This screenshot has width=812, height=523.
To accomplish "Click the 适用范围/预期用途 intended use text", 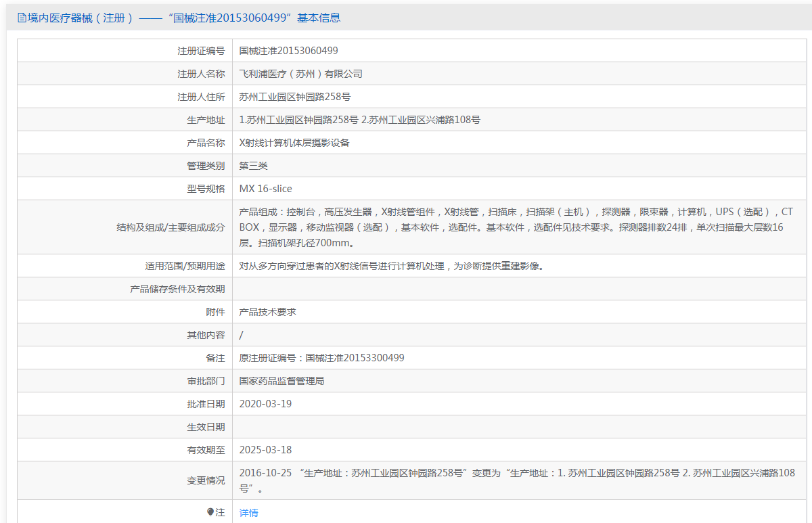I will (x=392, y=266).
